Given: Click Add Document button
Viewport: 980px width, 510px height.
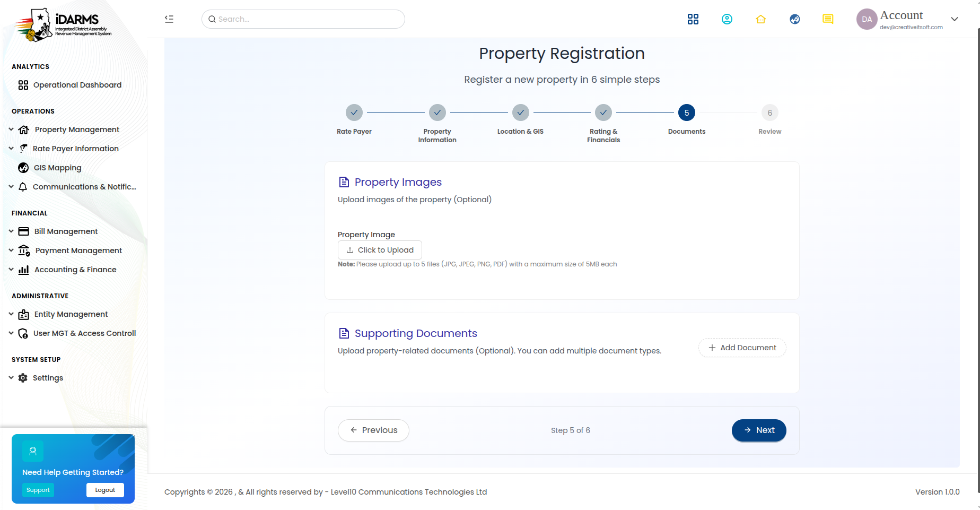Looking at the screenshot, I should tap(742, 348).
